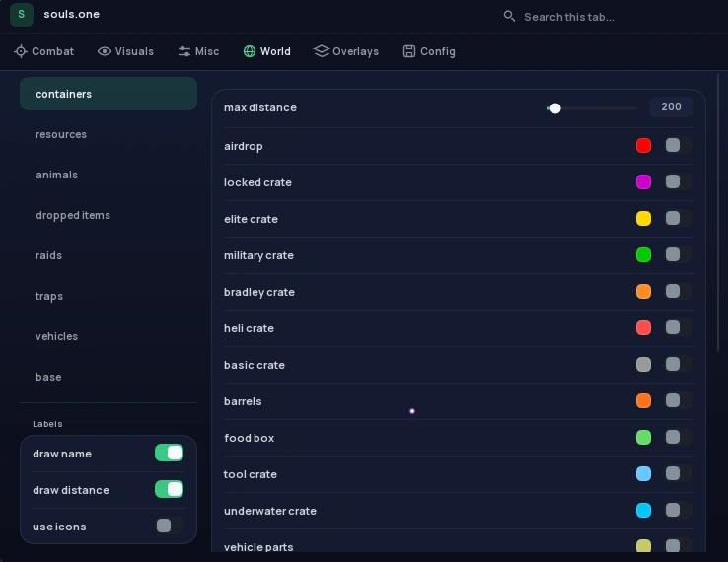Click the search magnifier icon
The width and height of the screenshot is (728, 562).
509,17
